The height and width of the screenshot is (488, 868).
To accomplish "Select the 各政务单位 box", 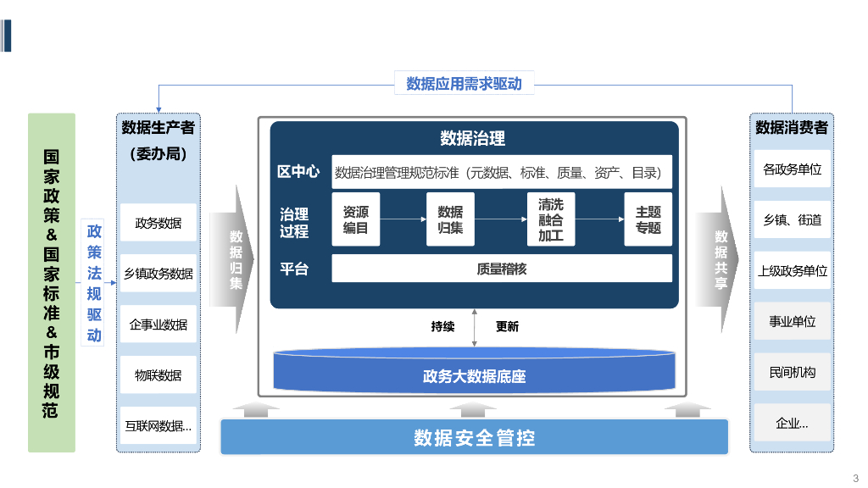I will pos(792,169).
